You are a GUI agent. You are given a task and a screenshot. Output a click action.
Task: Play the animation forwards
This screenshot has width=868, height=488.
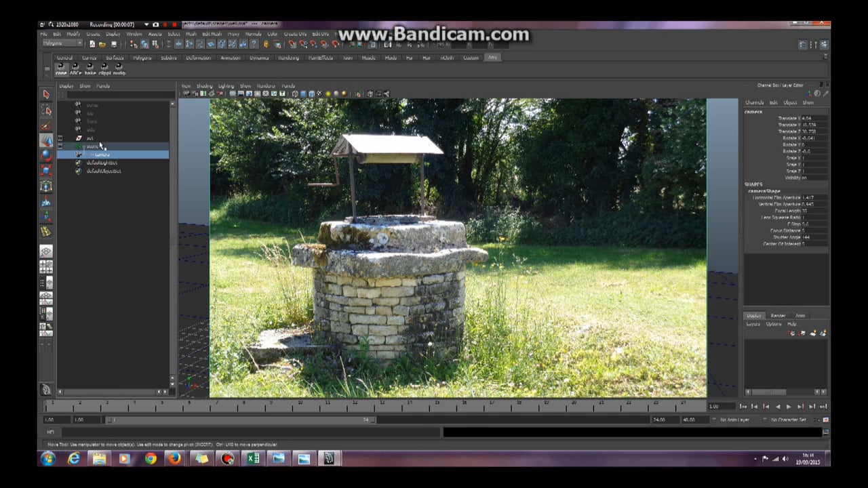789,407
